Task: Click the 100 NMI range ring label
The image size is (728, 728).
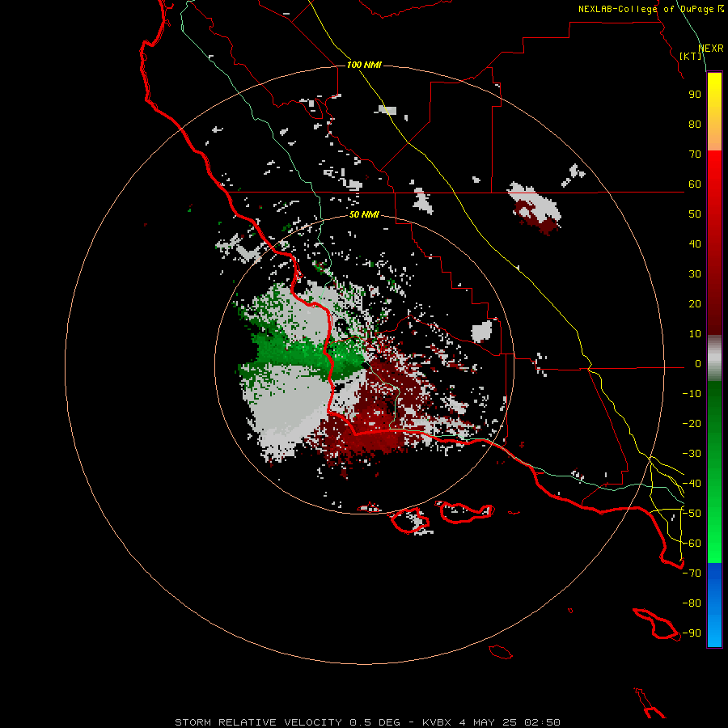Action: click(364, 65)
